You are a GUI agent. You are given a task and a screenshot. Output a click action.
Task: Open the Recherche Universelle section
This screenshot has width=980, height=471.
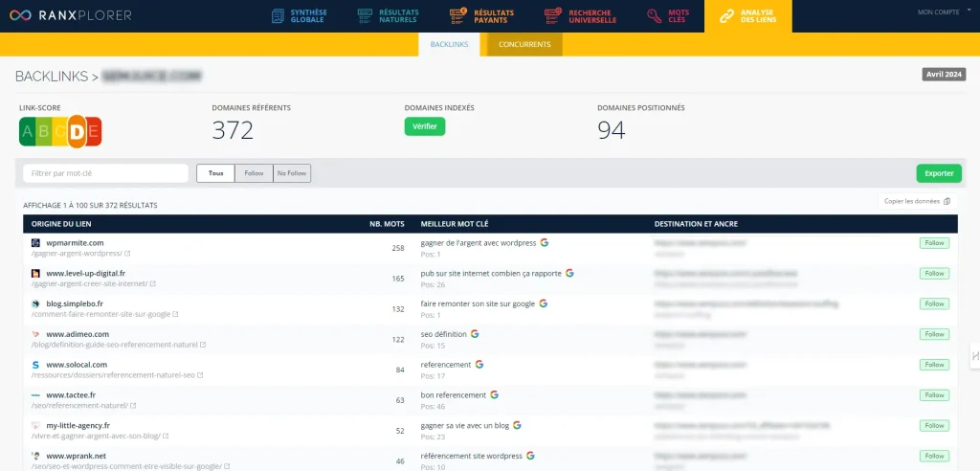(581, 16)
